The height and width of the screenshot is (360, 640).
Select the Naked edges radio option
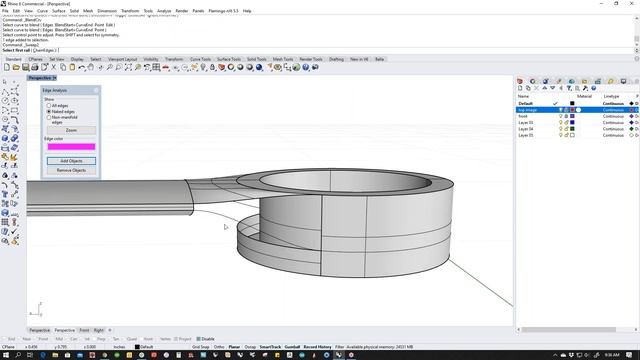click(49, 111)
